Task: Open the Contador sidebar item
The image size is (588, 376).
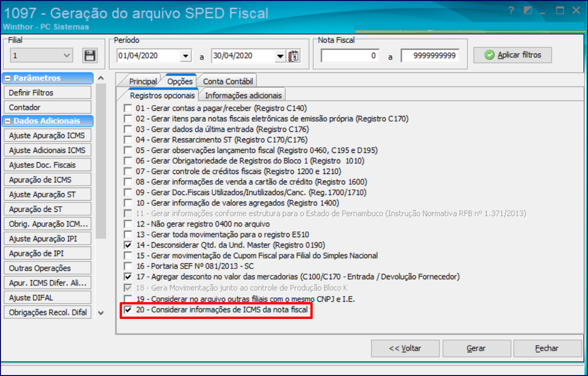Action: tap(47, 107)
